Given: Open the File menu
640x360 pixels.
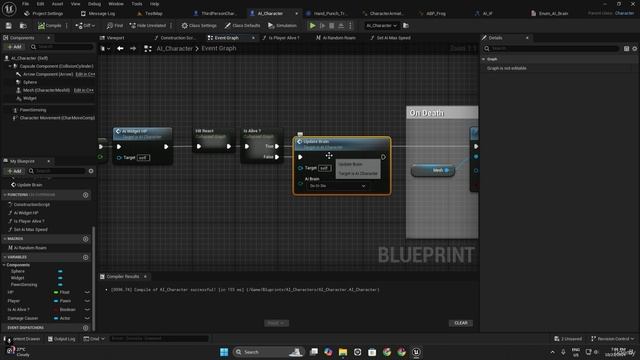Looking at the screenshot, I should pos(25,4).
